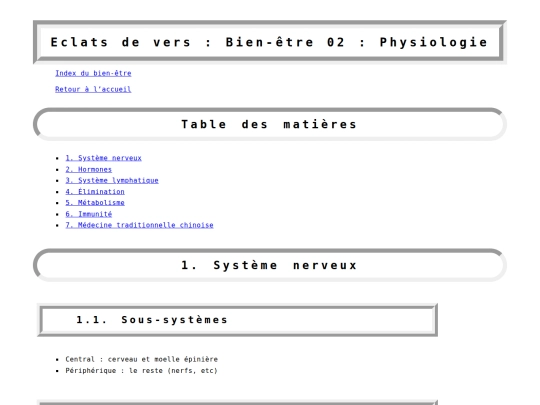This screenshot has width=540, height=405.
Task: Open '5. Métabolisme' from the table of contents
Action: pos(95,203)
